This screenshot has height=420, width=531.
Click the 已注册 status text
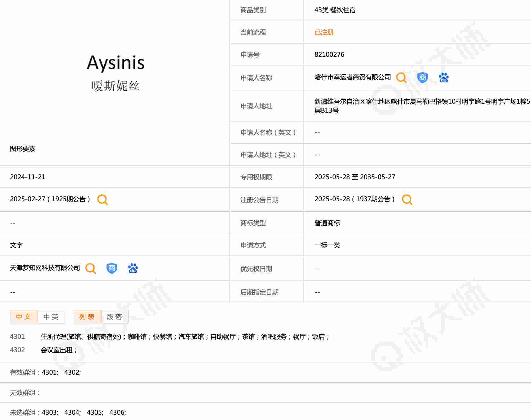pos(324,32)
